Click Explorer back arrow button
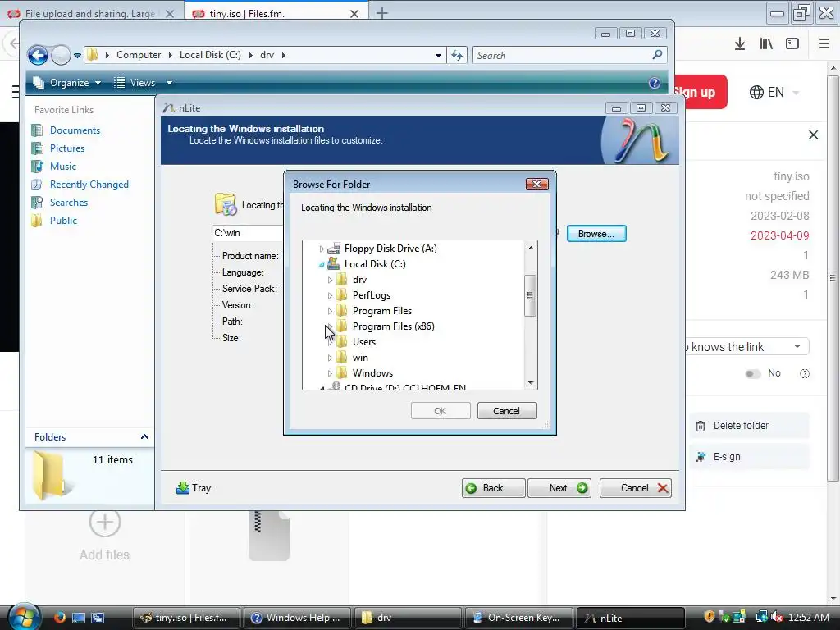Viewport: 840px width, 630px height. [38, 55]
